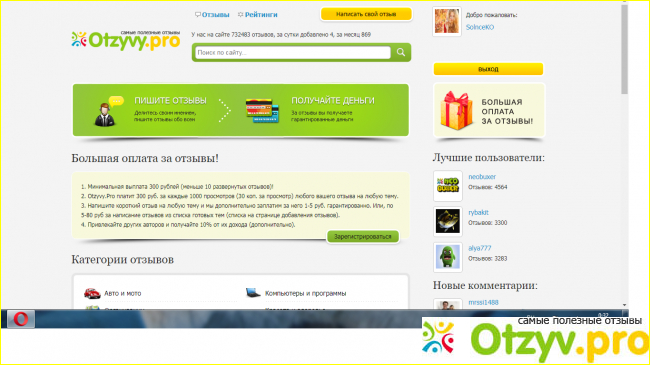Click the scrollbar down arrow
650x365 pixels.
[x=624, y=305]
